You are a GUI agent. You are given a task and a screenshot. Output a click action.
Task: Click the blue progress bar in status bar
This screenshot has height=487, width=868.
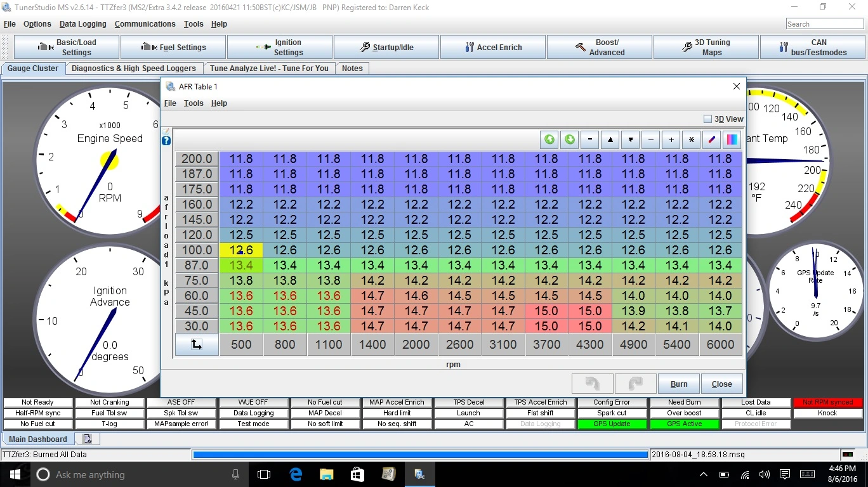point(420,455)
